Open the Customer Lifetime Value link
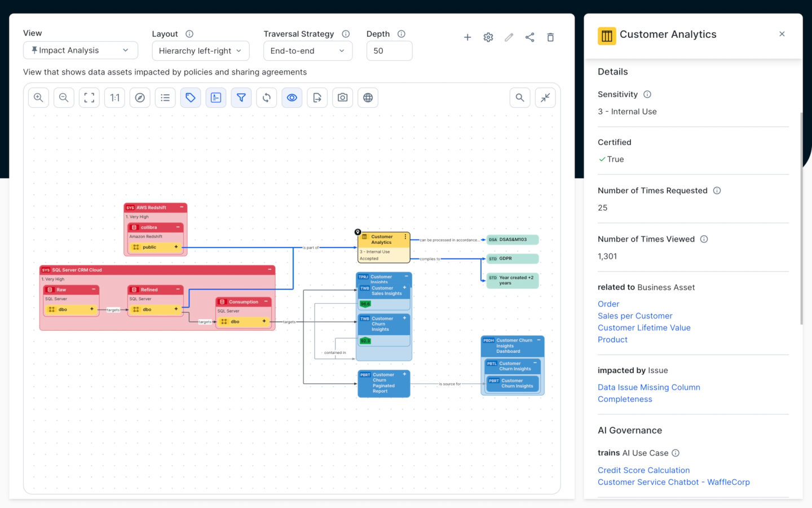This screenshot has width=812, height=508. pos(644,328)
